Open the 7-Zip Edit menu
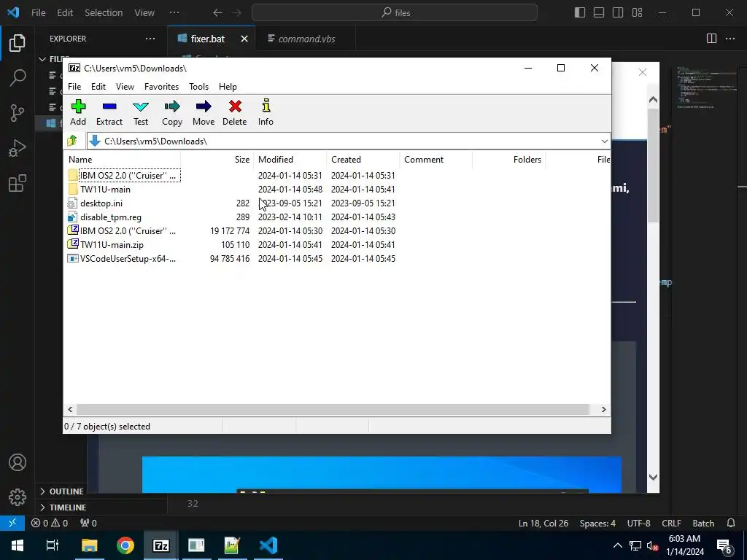Screen dimensions: 747x560 (98, 87)
